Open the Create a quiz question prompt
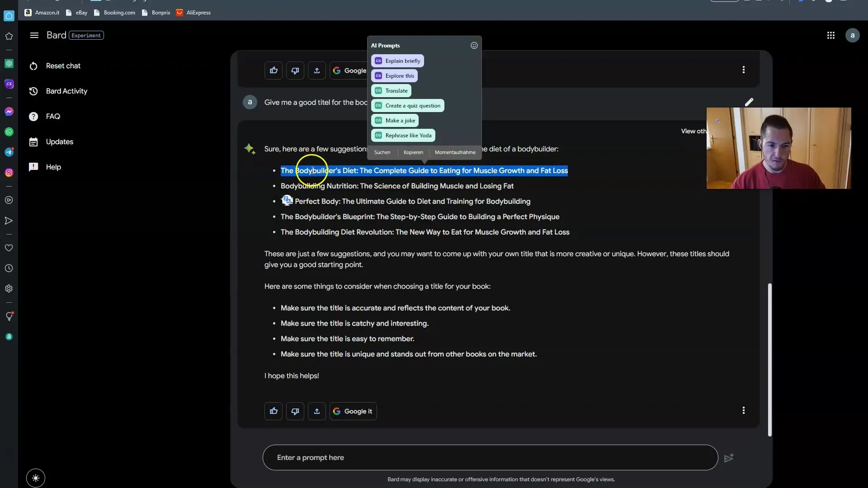868x488 pixels. (x=413, y=105)
